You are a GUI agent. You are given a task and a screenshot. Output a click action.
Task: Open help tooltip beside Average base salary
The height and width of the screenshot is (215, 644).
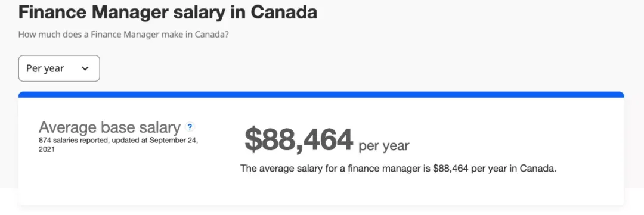pyautogui.click(x=190, y=126)
